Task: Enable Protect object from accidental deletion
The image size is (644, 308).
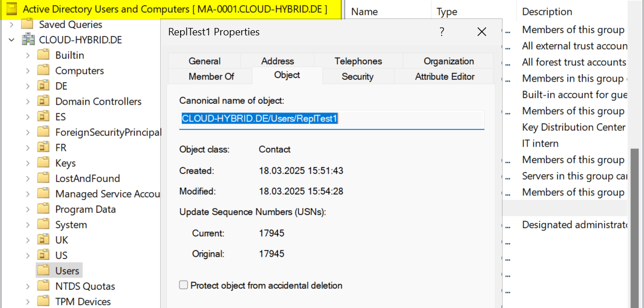Action: (x=184, y=285)
